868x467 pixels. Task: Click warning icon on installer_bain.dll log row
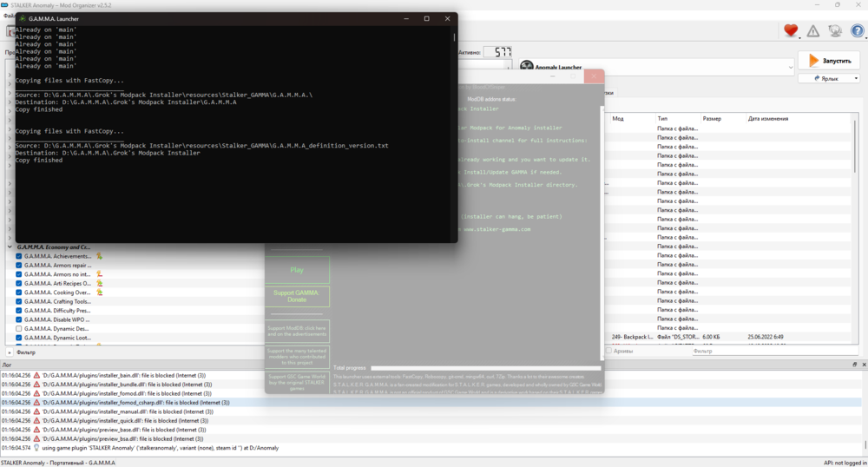click(x=36, y=375)
